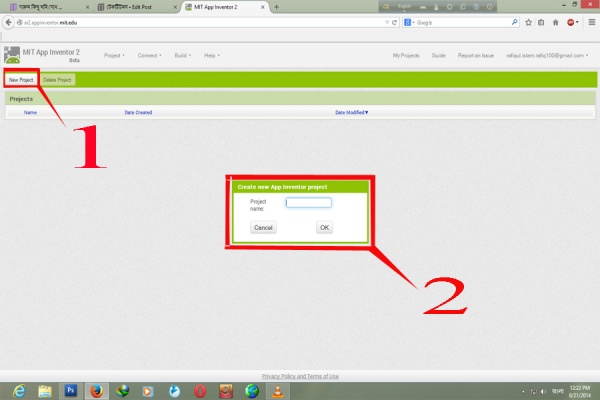Screen dimensions: 600x400
Task: Go to the browser home page icon
Action: [x=556, y=23]
